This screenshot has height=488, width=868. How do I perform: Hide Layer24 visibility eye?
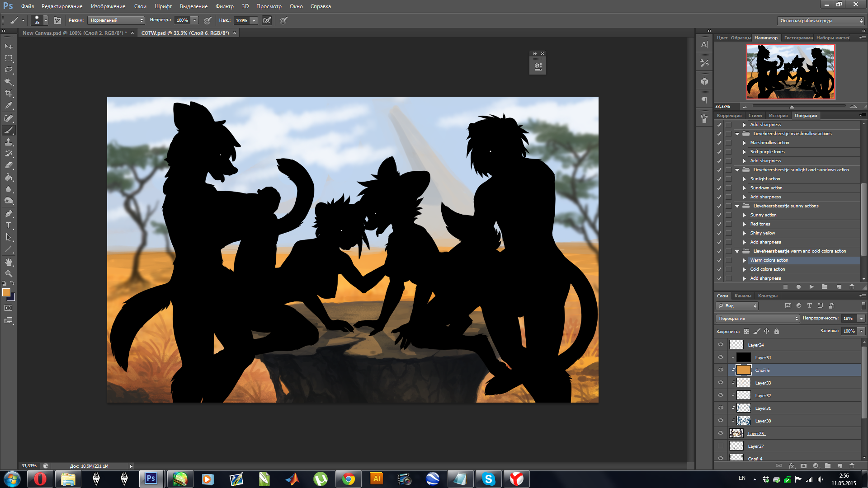pyautogui.click(x=721, y=345)
